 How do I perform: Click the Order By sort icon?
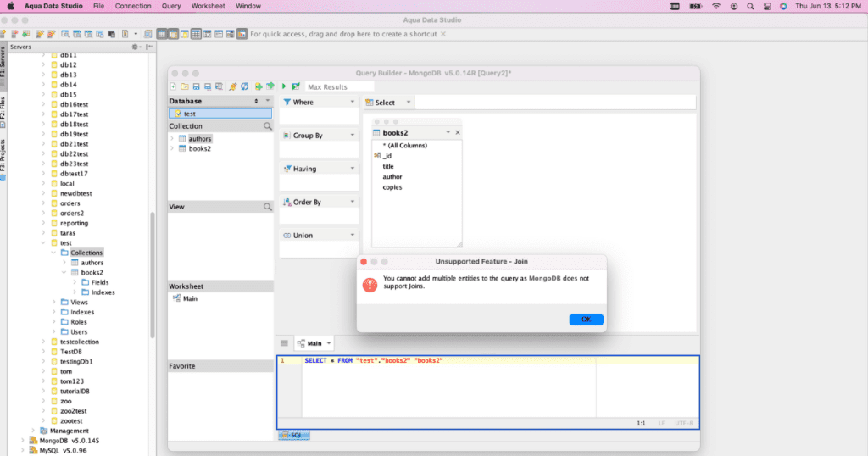click(287, 203)
